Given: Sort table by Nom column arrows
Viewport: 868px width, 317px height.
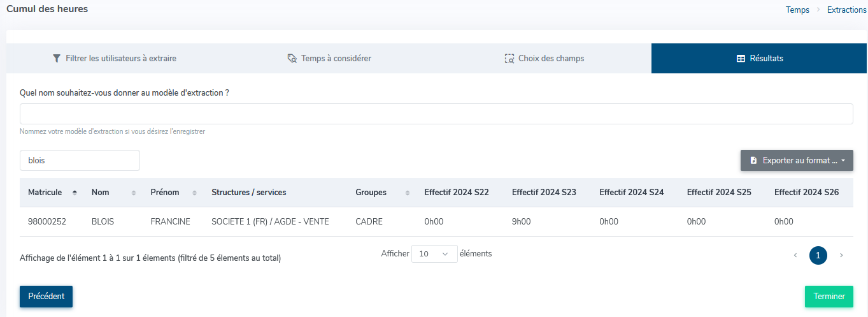Looking at the screenshot, I should point(134,193).
